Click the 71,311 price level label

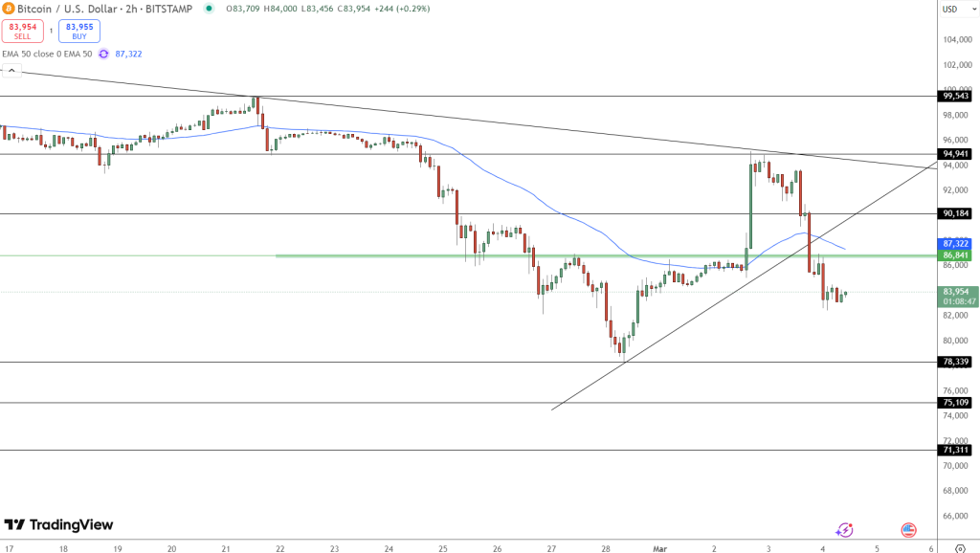click(x=955, y=450)
